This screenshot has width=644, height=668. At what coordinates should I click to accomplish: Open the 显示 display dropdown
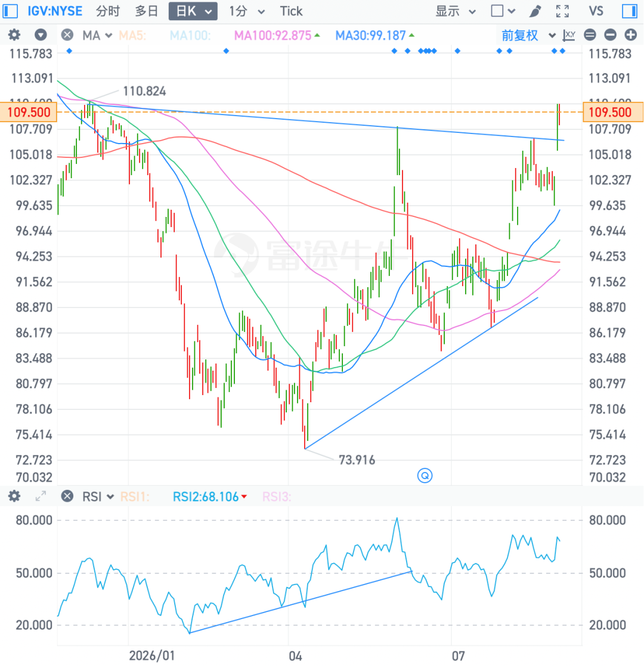pos(456,11)
